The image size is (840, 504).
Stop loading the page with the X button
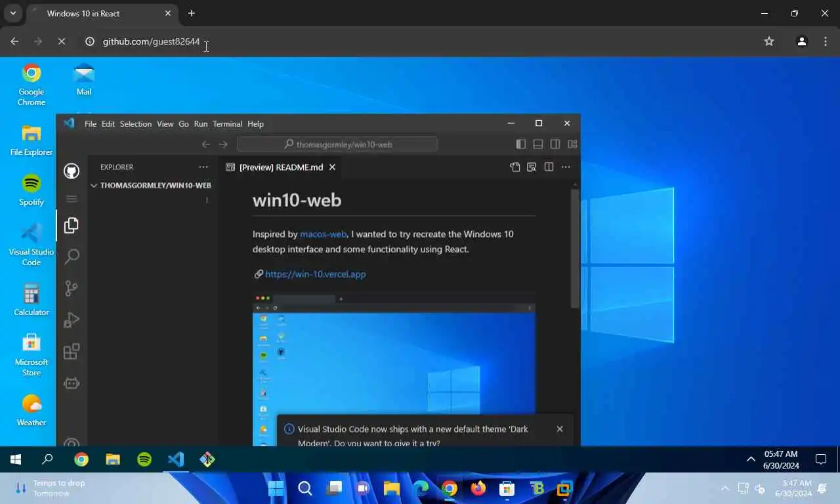(x=61, y=41)
